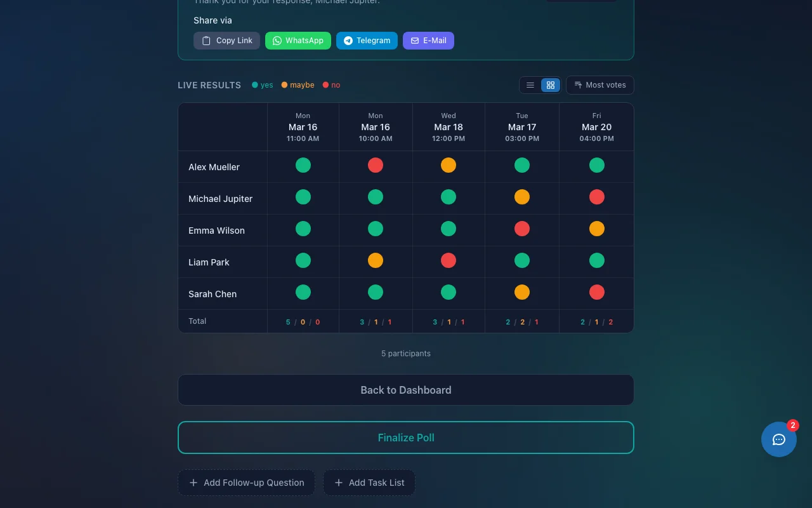Share poll via Telegram

pyautogui.click(x=367, y=41)
